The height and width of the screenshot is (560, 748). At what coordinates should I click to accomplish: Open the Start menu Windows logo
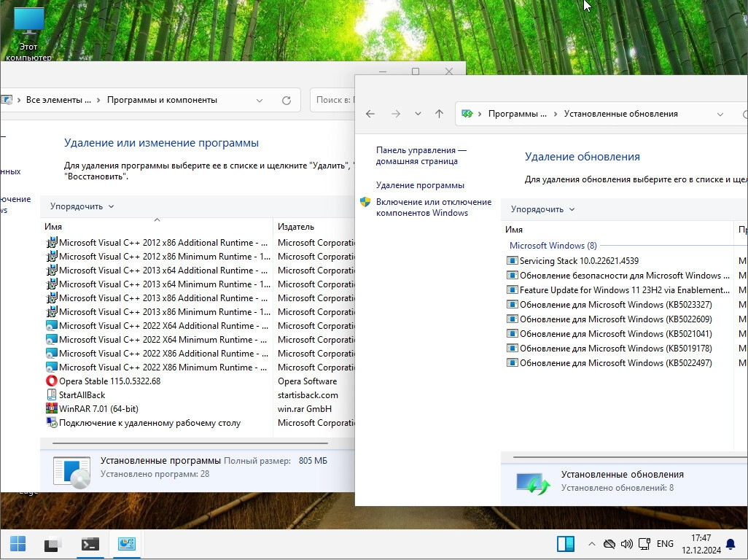click(18, 544)
